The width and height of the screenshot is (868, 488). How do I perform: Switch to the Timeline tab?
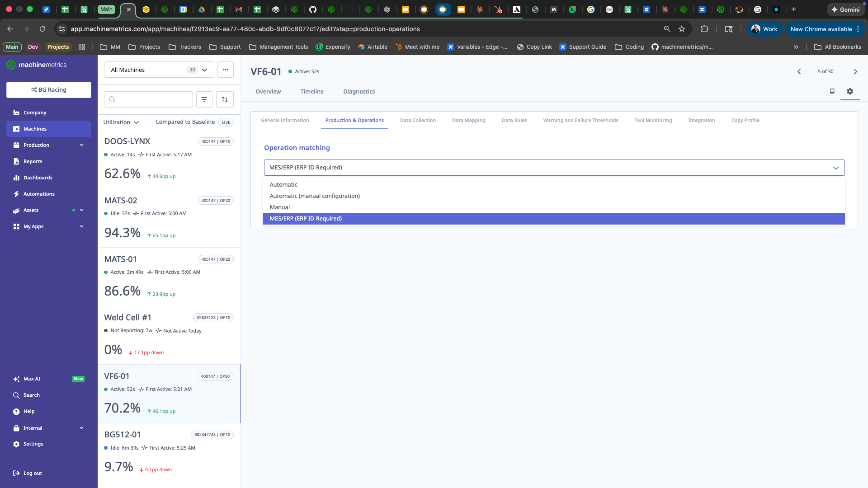(312, 91)
